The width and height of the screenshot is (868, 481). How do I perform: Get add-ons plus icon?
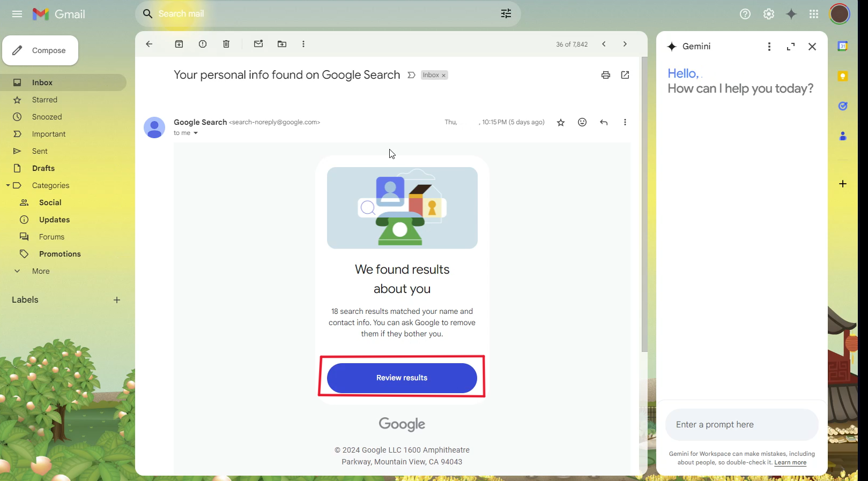[843, 184]
